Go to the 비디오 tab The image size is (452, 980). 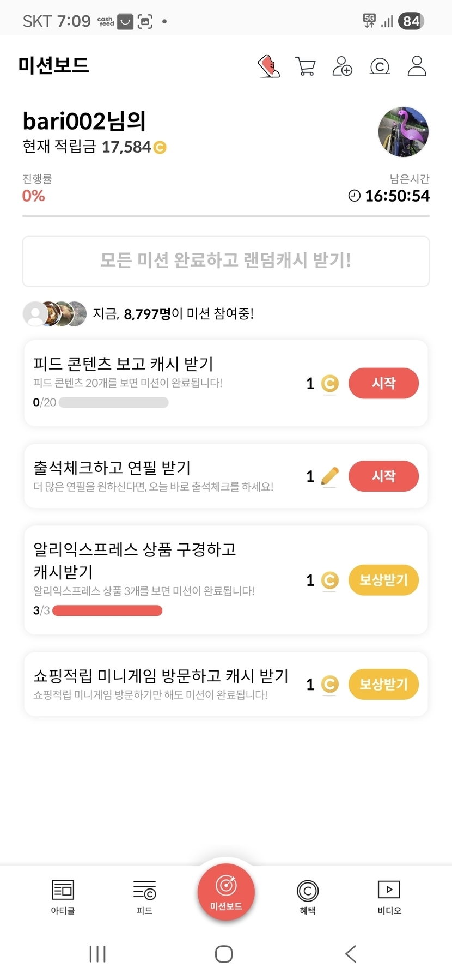[x=389, y=897]
